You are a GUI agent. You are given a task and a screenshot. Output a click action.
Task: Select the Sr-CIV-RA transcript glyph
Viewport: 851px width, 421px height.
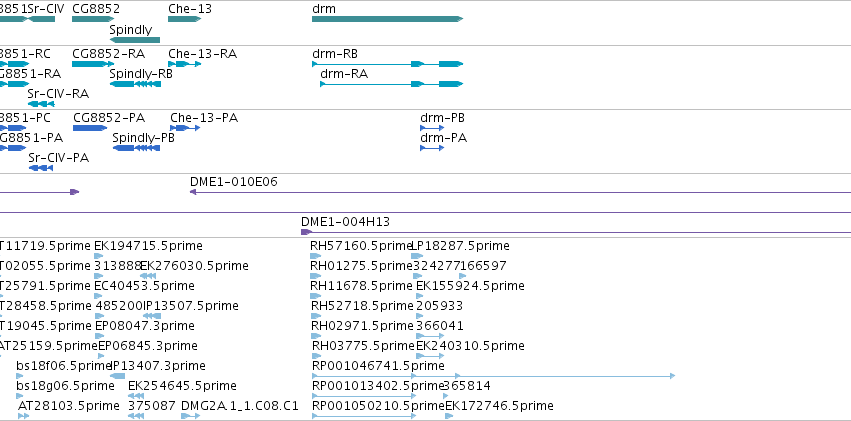point(41,104)
